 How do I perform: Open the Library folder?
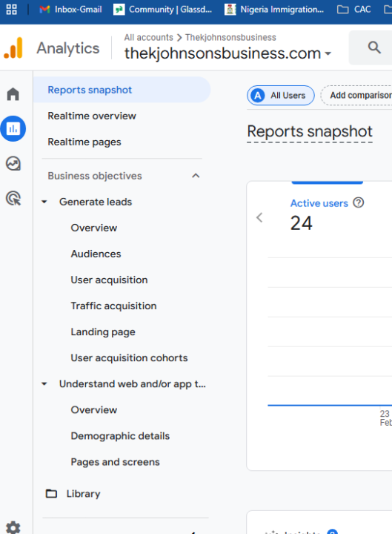73,494
